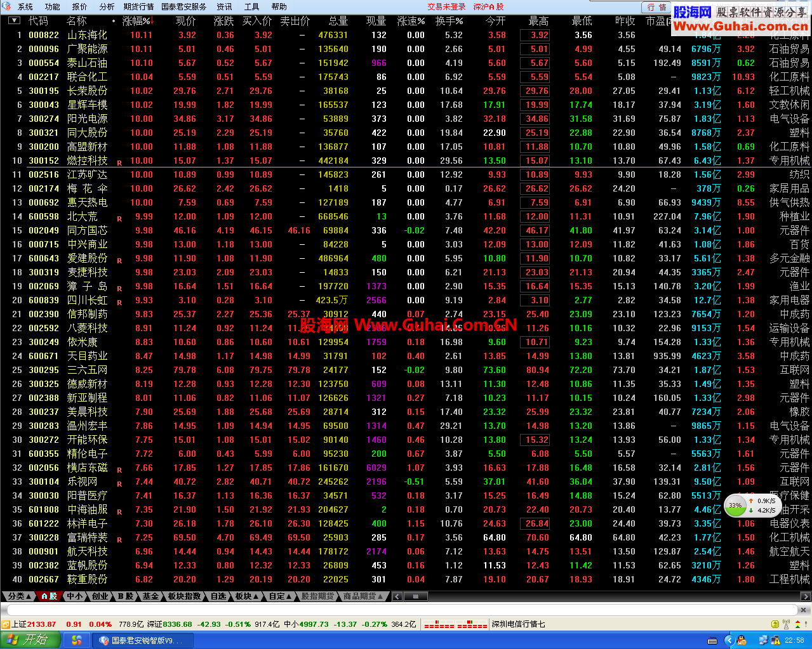This screenshot has width=812, height=649.
Task: Open the 帮助 menu
Action: (279, 6)
